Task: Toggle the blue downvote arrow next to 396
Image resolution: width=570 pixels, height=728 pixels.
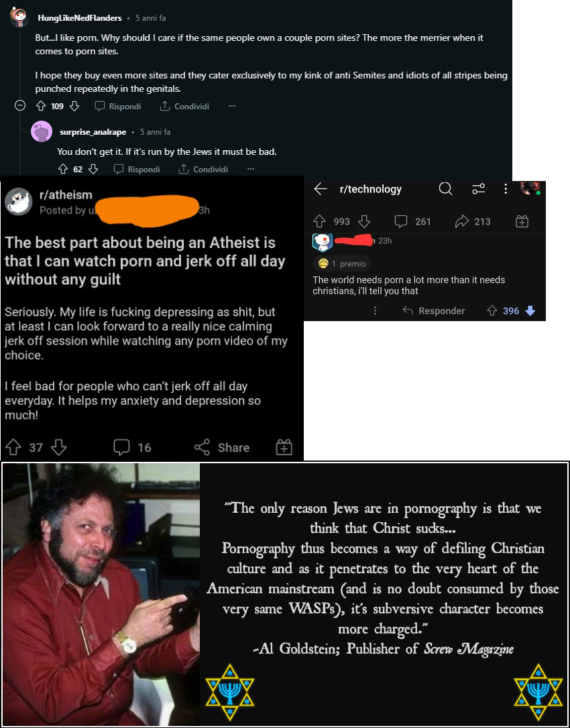Action: point(530,310)
